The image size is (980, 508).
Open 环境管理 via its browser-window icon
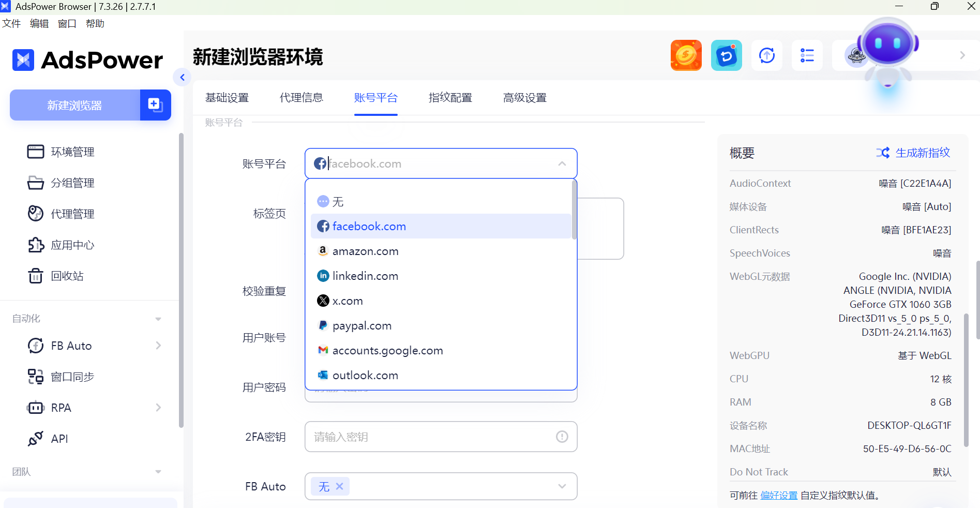(x=36, y=152)
